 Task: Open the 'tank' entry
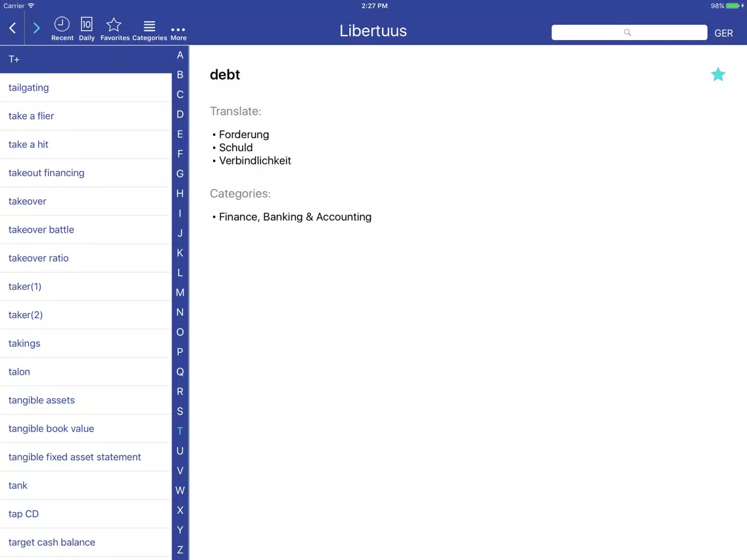click(85, 485)
